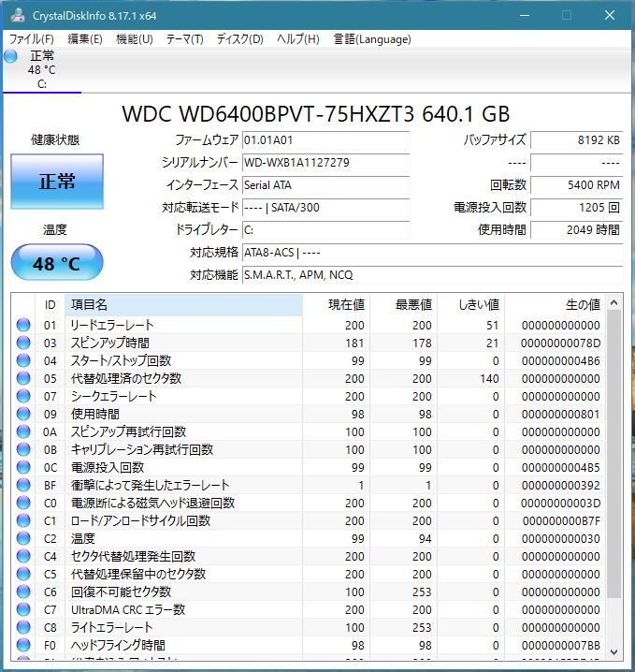Click the 現在値 column header
This screenshot has height=672, width=635.
[337, 305]
